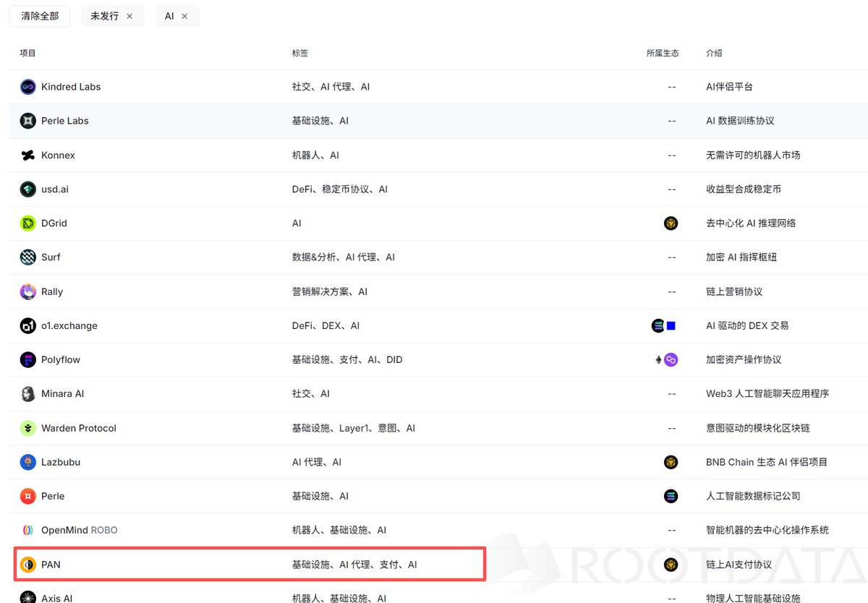Click the DGrid logo icon
The height and width of the screenshot is (603, 868).
(x=27, y=223)
